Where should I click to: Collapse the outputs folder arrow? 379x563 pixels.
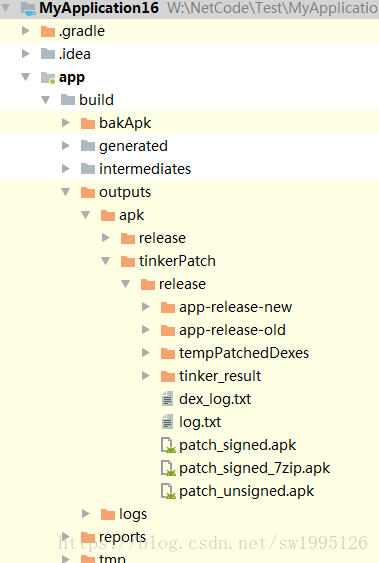click(66, 192)
